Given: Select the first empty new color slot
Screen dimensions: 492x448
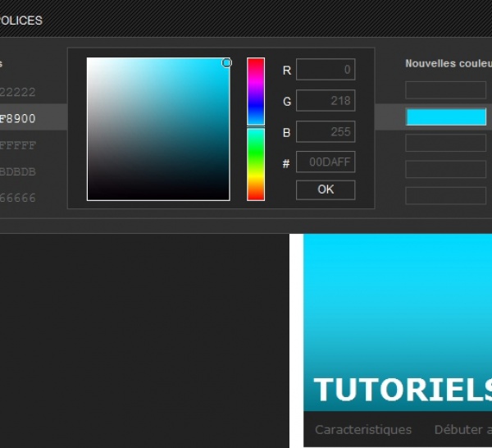Looking at the screenshot, I should [x=446, y=90].
